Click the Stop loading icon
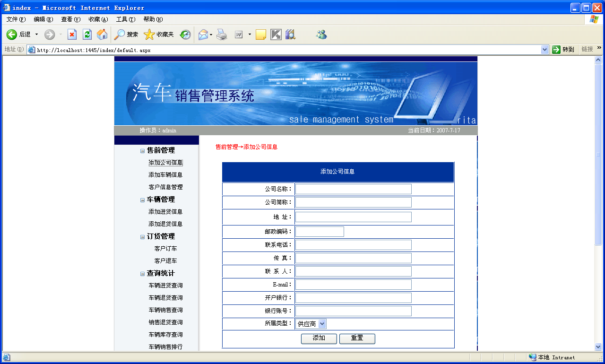The width and height of the screenshot is (605, 364). (x=72, y=35)
